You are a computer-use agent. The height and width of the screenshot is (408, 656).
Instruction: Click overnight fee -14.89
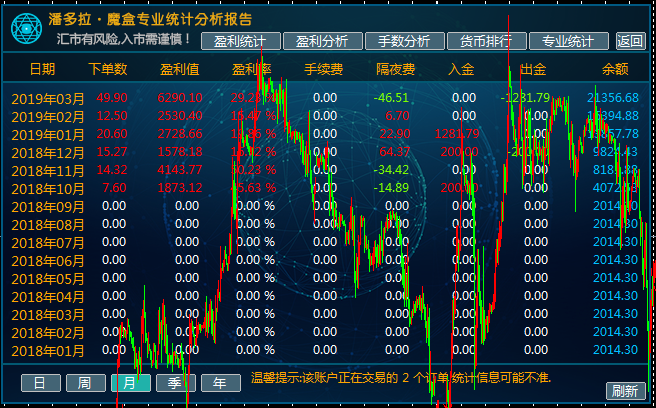[x=391, y=187]
